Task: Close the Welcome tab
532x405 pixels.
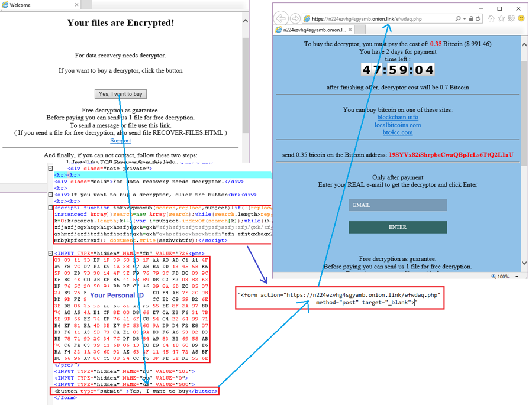Action: [x=77, y=5]
